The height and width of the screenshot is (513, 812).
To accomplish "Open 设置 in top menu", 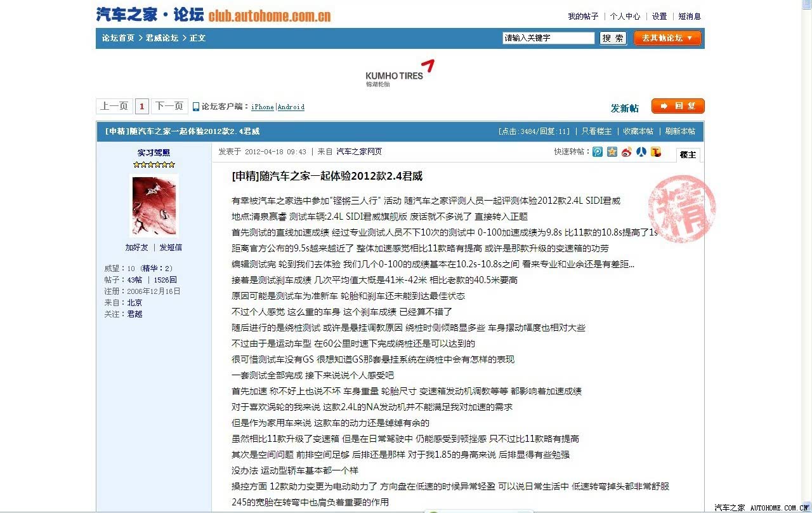I will tap(660, 17).
